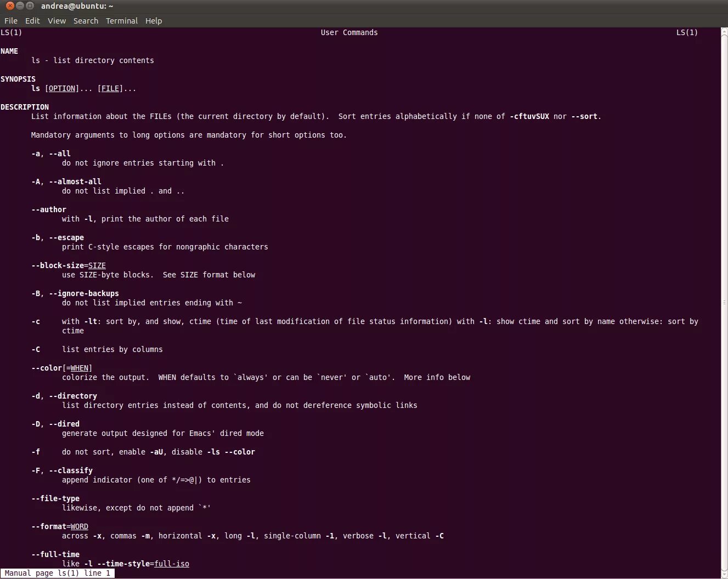Open the Help menu

(x=154, y=21)
